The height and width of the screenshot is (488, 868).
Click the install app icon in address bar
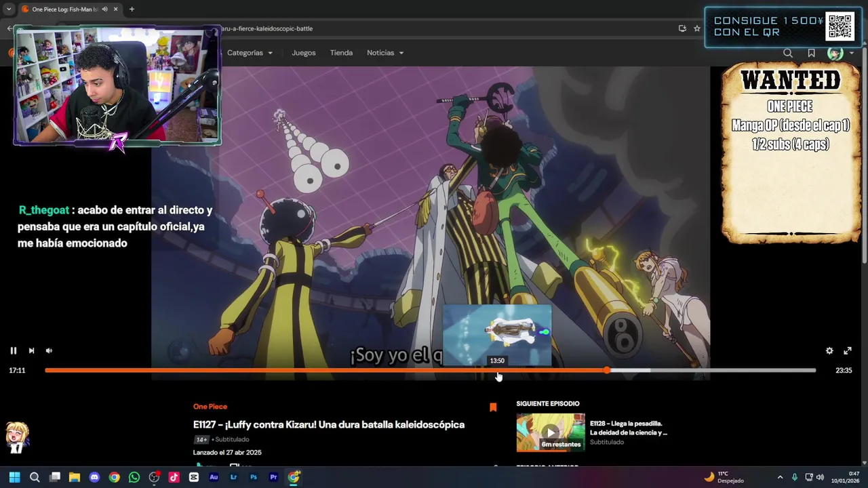[x=682, y=28]
